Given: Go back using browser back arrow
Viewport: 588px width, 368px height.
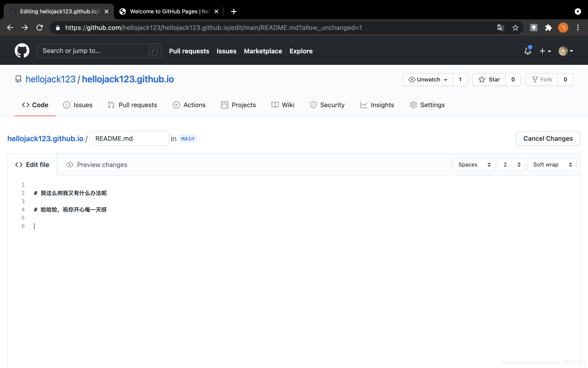Looking at the screenshot, I should click(x=10, y=28).
